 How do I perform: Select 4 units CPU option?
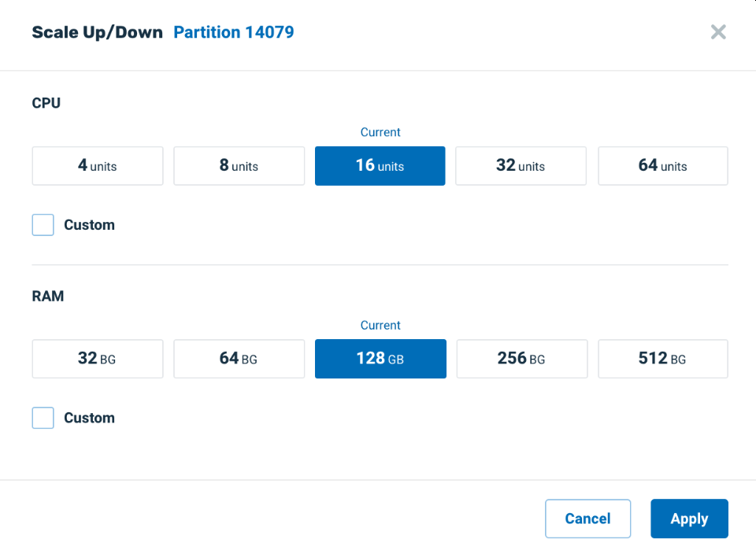(x=98, y=166)
